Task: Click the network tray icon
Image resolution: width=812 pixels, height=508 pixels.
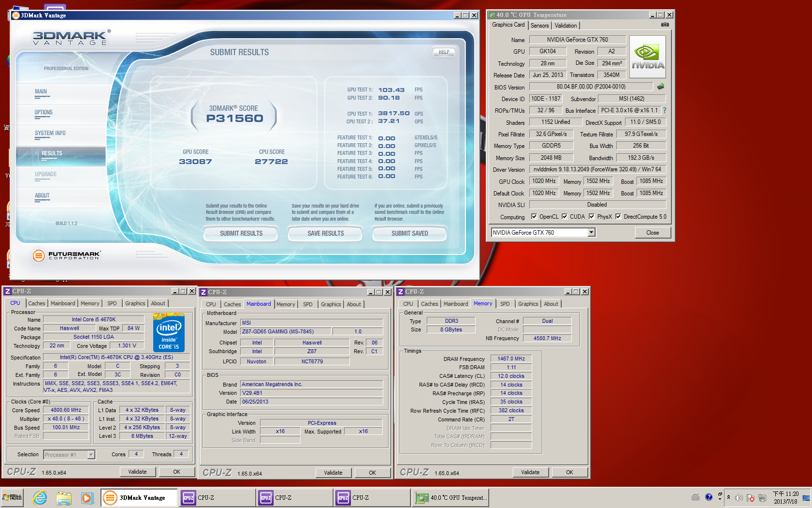Action: point(762,497)
